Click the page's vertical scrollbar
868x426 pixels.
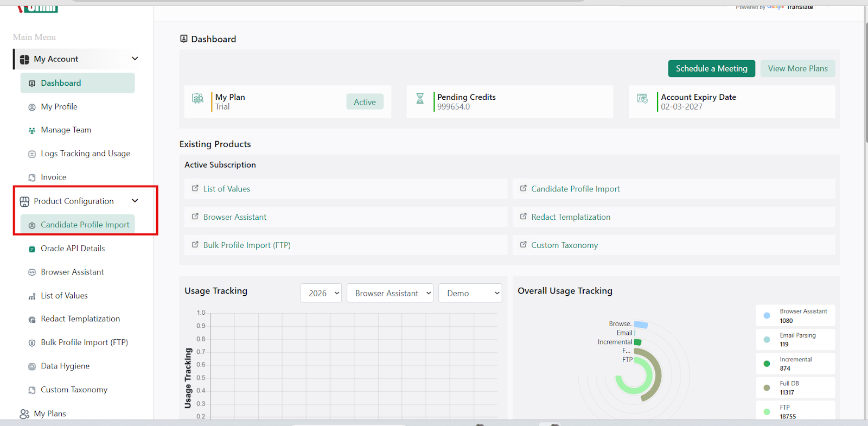click(x=866, y=81)
